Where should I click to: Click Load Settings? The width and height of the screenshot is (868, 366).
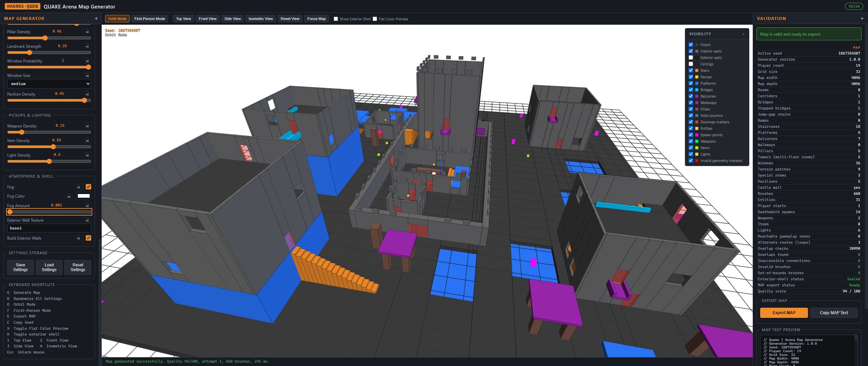coord(49,267)
